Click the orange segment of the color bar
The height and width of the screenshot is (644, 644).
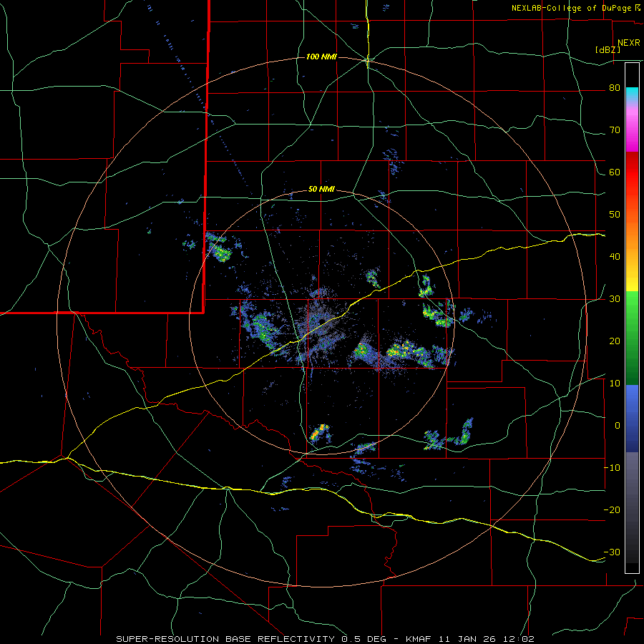632,234
